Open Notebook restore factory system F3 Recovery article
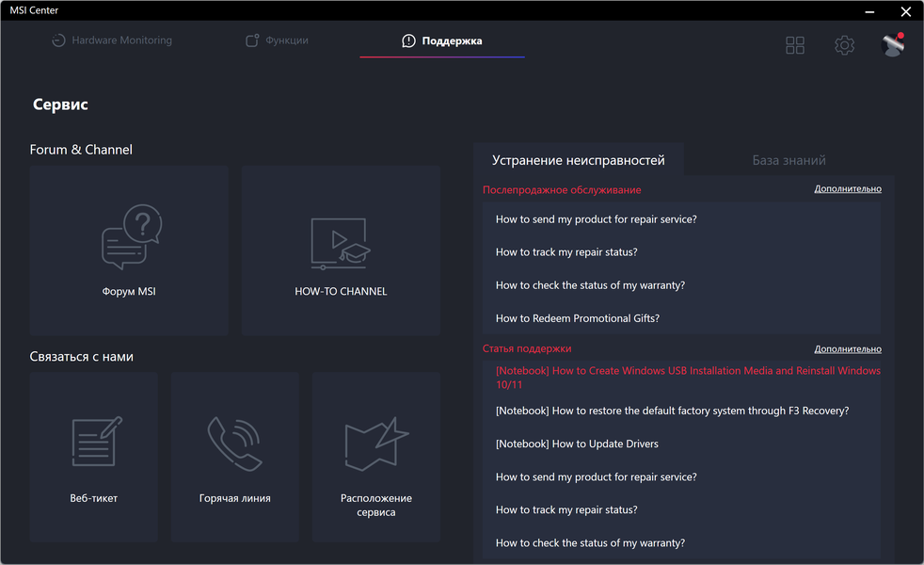Screen dimensions: 924x565 [672, 412]
